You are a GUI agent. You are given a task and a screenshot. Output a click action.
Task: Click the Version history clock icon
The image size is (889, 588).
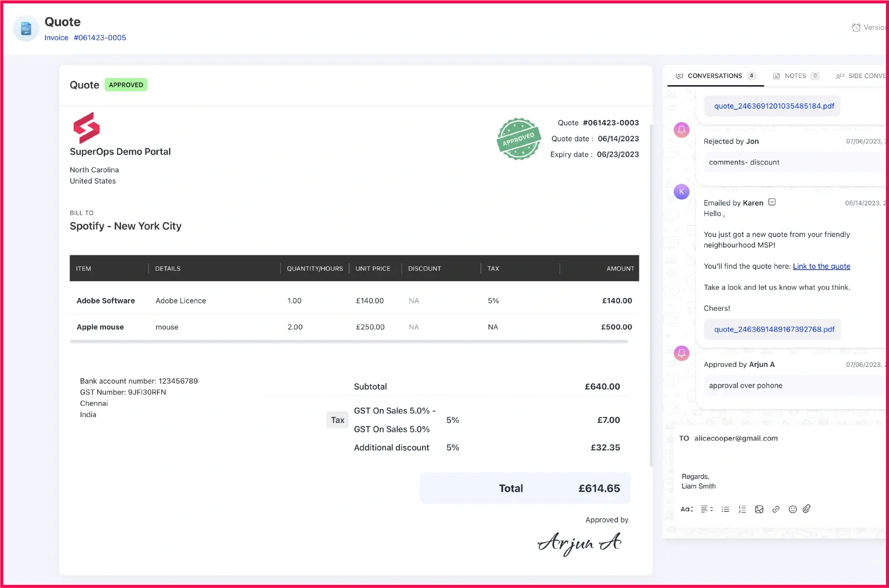(x=856, y=27)
